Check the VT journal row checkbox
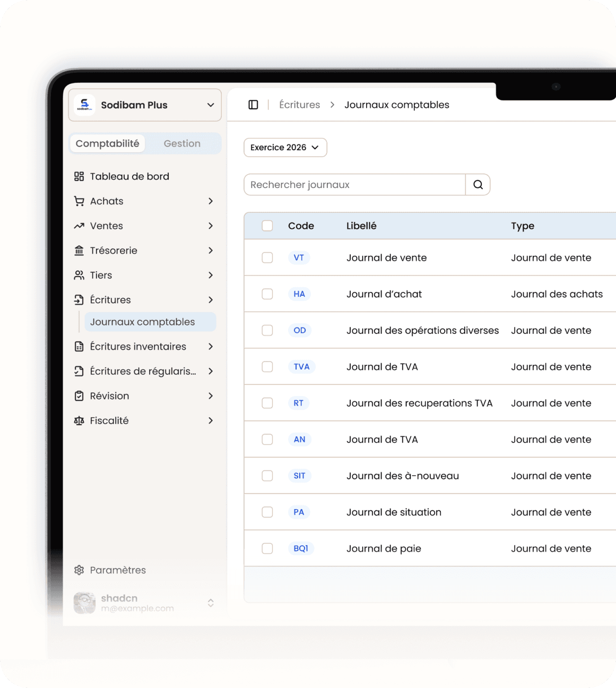Image resolution: width=616 pixels, height=688 pixels. [267, 257]
